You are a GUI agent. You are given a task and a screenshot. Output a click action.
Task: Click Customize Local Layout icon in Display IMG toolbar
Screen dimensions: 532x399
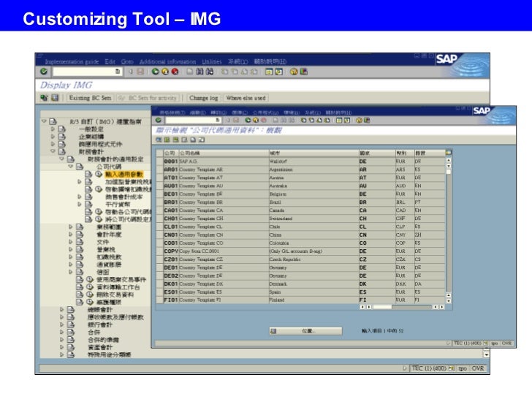(x=304, y=72)
